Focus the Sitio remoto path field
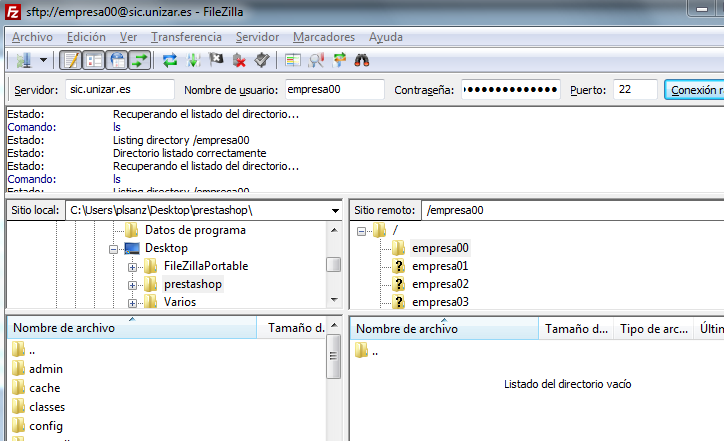Viewport: 724px width, 441px height. tap(573, 211)
